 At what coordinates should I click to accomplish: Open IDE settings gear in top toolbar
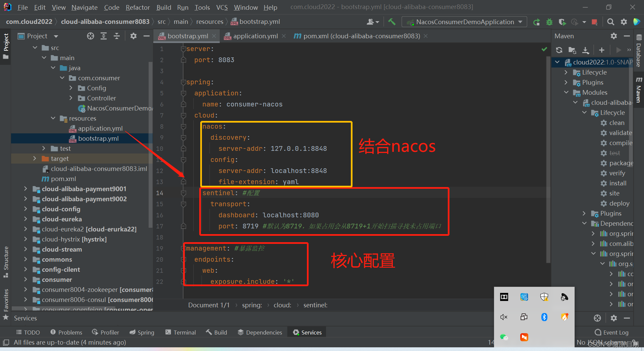pyautogui.click(x=624, y=22)
